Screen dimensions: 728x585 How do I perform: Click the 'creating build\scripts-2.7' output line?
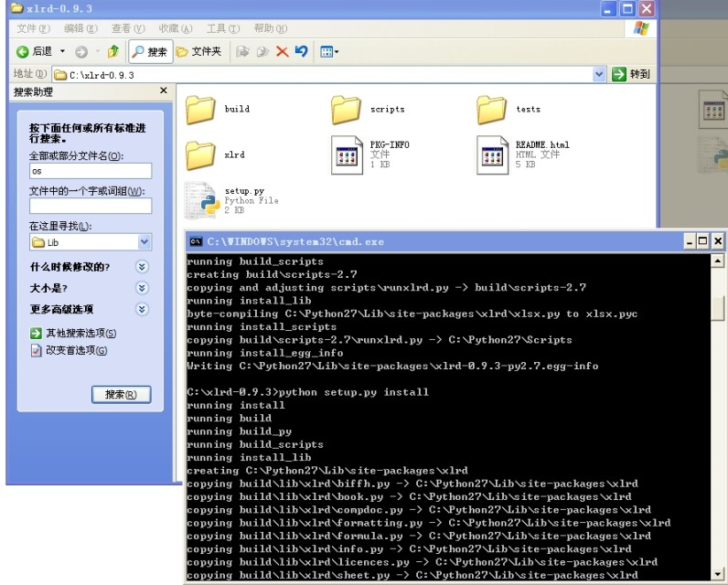[x=272, y=274]
